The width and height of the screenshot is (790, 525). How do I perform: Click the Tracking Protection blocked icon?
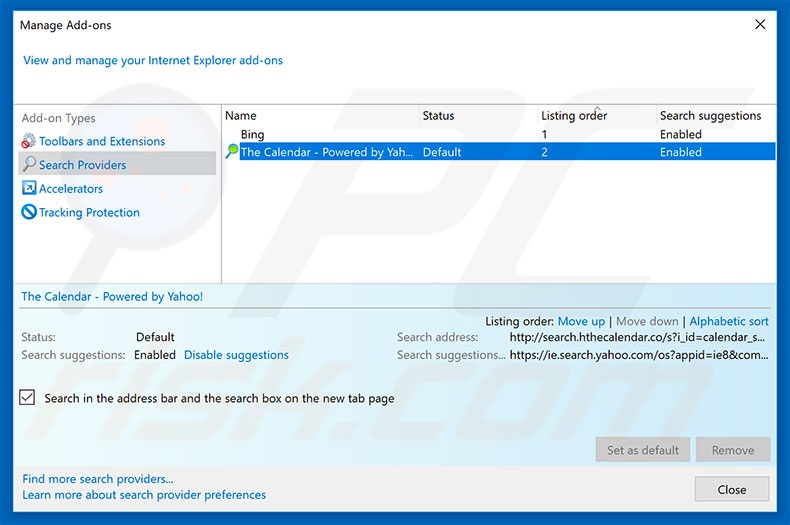coord(29,212)
